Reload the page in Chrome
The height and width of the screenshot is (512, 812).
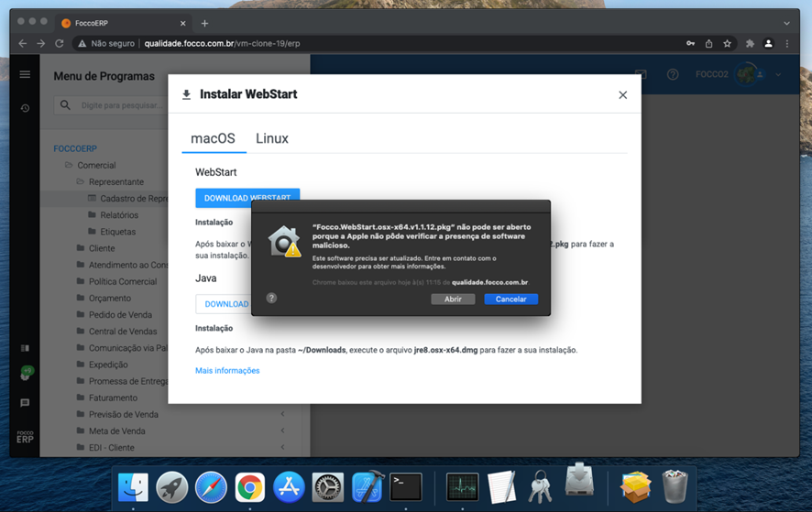pyautogui.click(x=60, y=43)
